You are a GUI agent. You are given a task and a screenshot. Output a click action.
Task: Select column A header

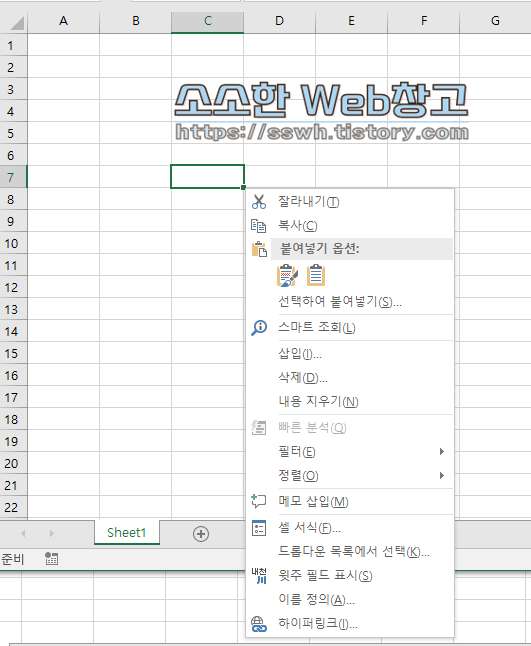[x=63, y=21]
